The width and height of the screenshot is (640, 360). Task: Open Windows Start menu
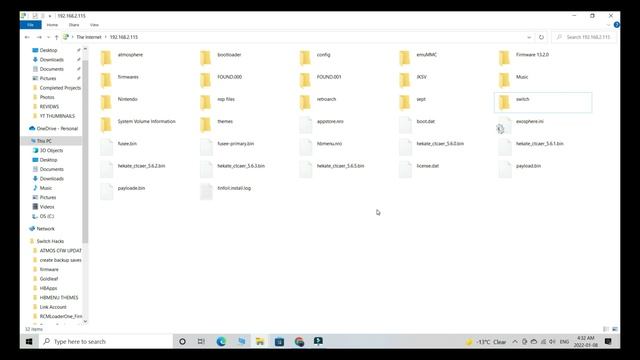pos(29,342)
